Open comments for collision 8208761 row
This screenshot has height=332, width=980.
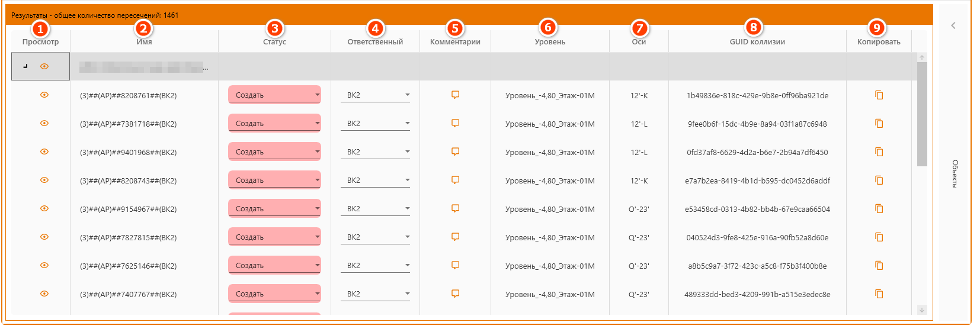tap(455, 95)
